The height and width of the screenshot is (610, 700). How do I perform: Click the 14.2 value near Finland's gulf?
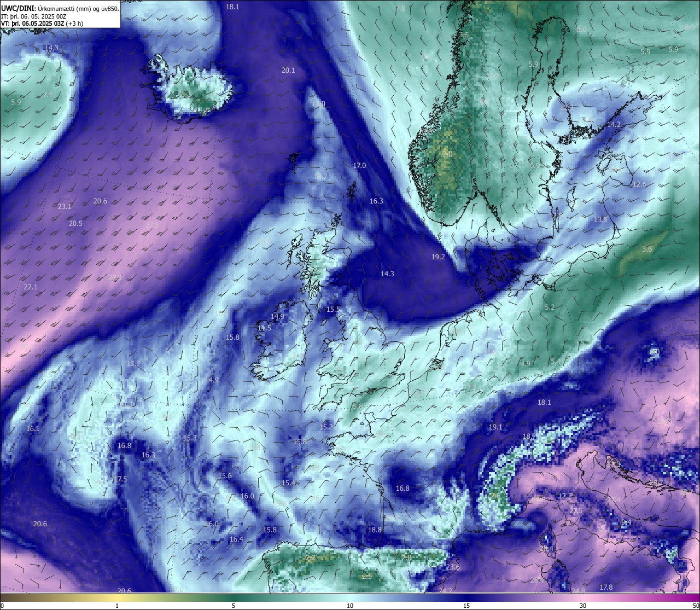click(614, 124)
